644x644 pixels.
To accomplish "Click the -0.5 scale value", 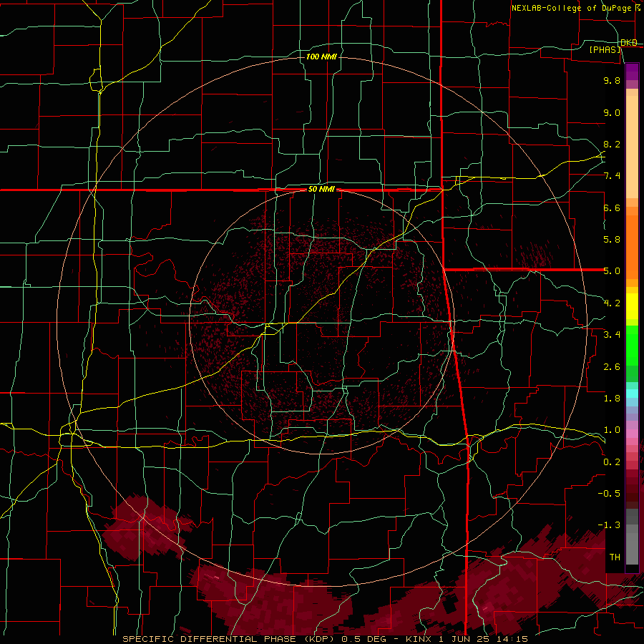I will 609,494.
